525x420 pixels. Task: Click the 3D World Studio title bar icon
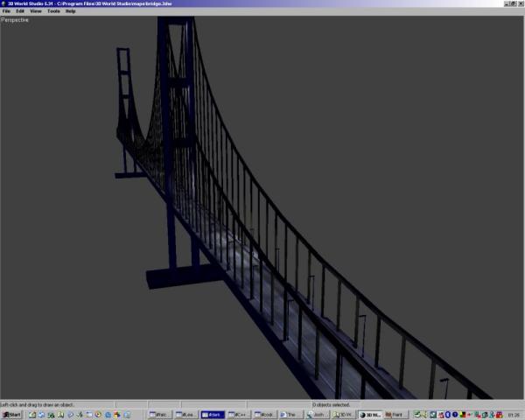(x=3, y=3)
